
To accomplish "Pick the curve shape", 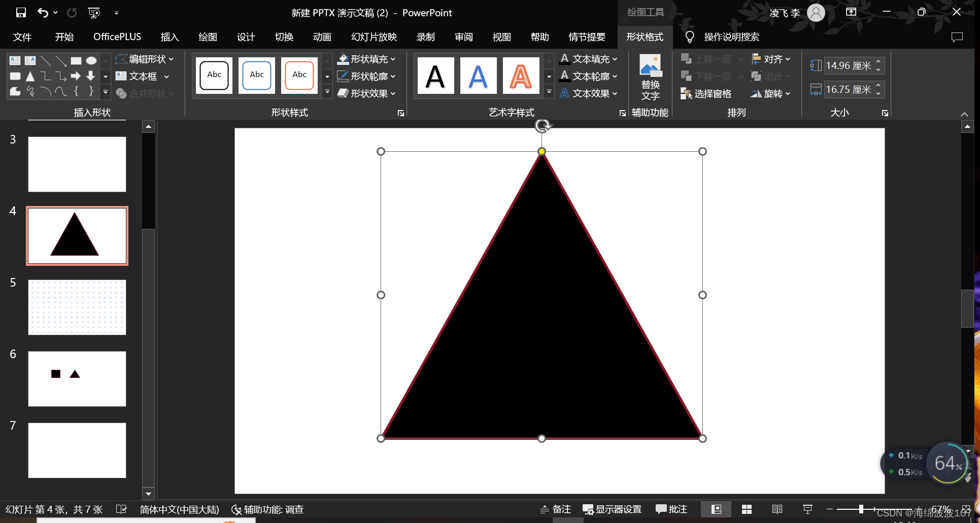I will (61, 91).
